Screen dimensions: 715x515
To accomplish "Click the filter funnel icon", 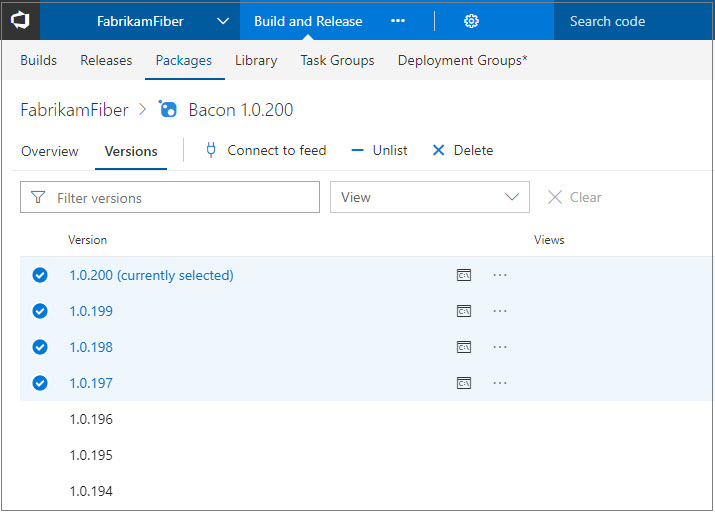I will click(38, 198).
